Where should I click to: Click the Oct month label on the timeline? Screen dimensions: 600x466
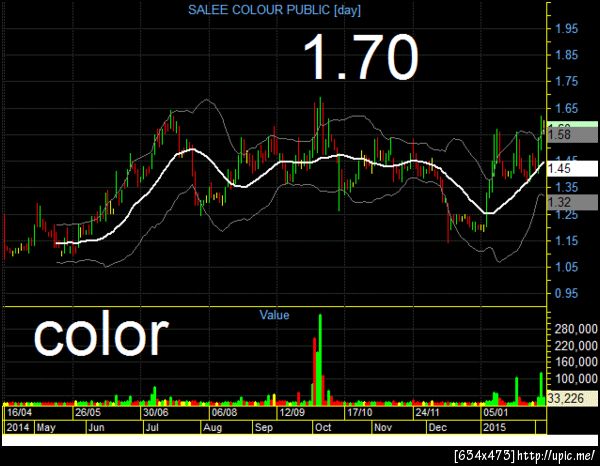pos(323,427)
